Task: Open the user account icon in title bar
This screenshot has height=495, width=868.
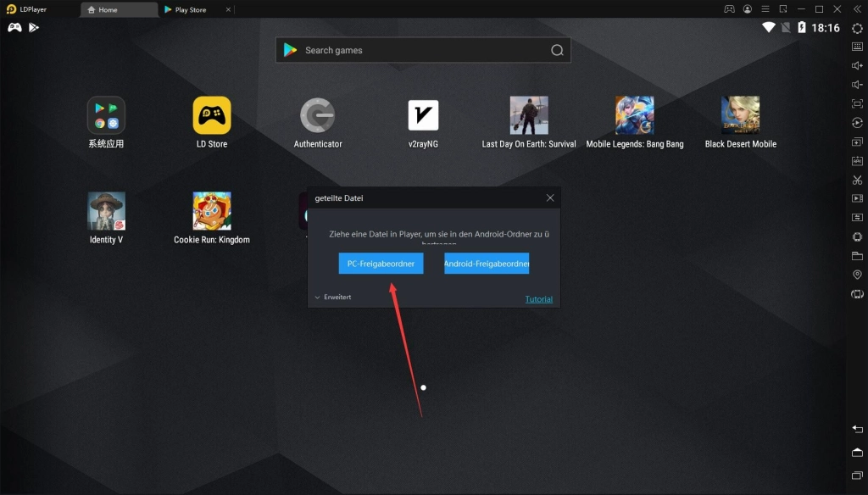Action: point(748,8)
